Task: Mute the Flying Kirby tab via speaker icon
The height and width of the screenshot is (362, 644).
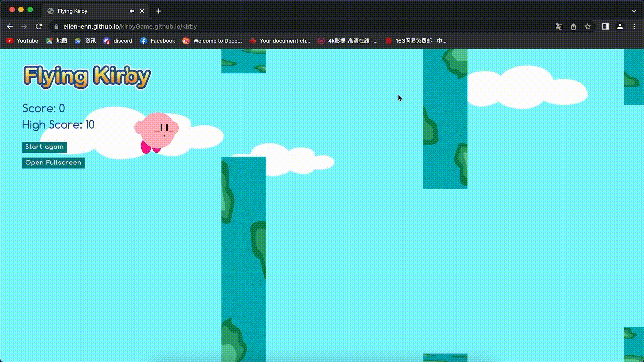Action: (132, 11)
